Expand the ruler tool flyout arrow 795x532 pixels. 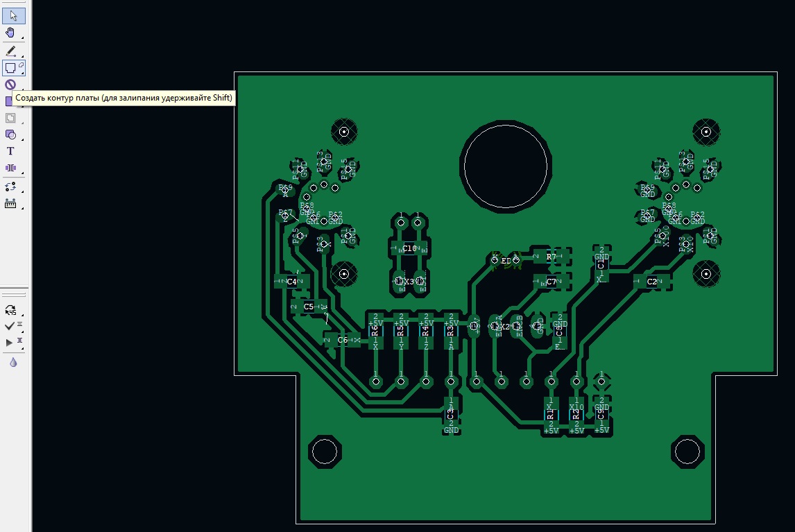point(22,209)
